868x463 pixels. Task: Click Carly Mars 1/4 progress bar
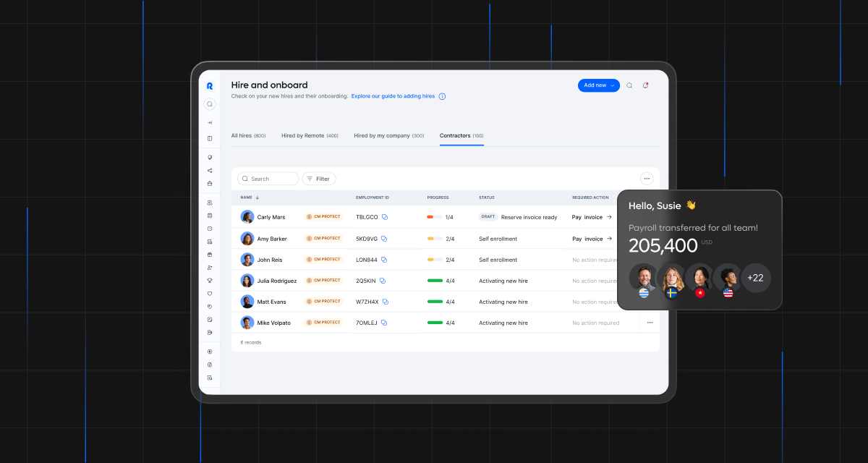pyautogui.click(x=434, y=217)
